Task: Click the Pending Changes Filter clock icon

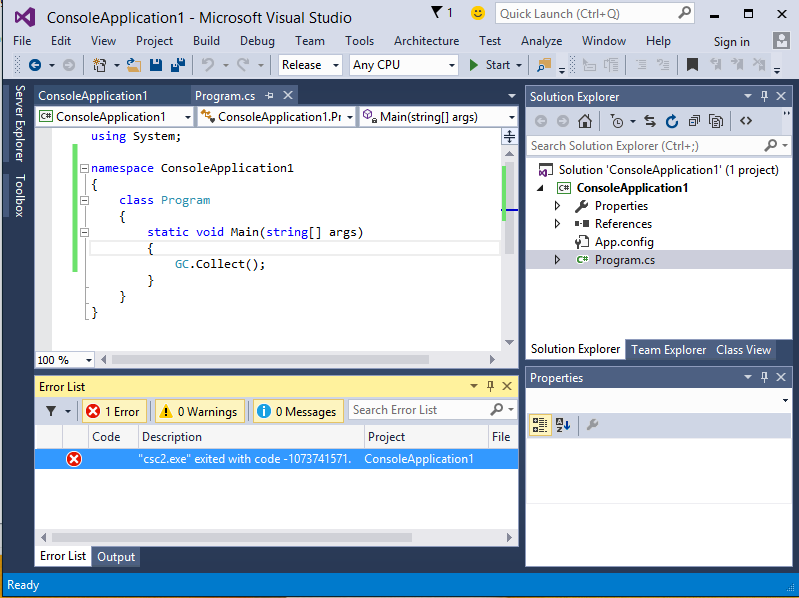Action: click(x=617, y=121)
